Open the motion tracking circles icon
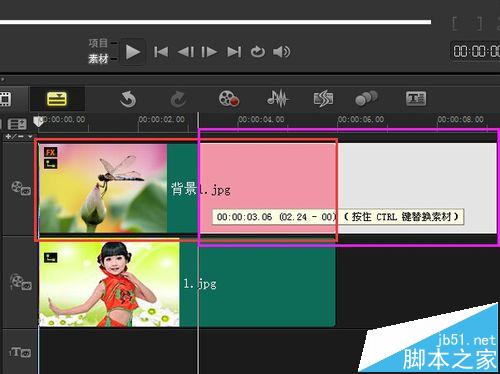The width and height of the screenshot is (500, 374). (x=366, y=98)
